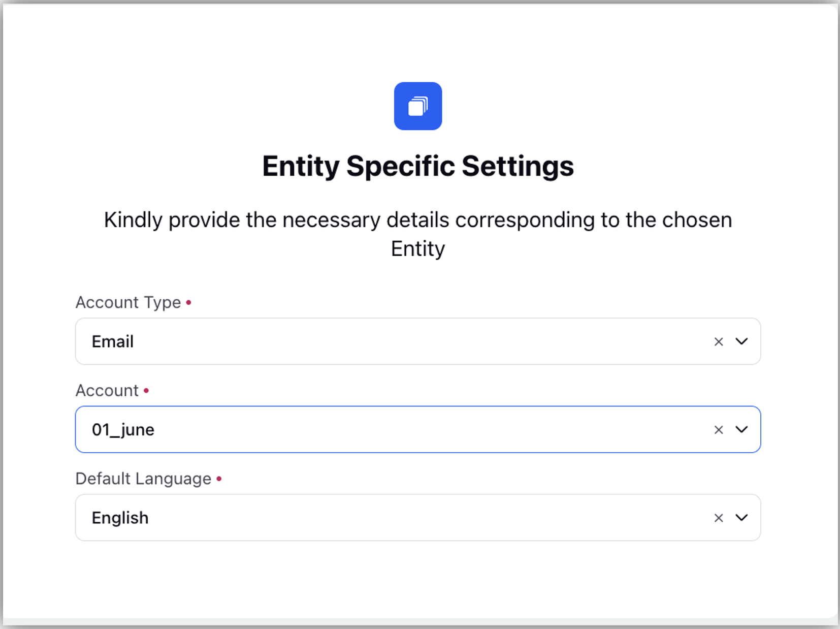Viewport: 840px width, 629px height.
Task: Expand the Account dropdown chevron
Action: click(741, 429)
